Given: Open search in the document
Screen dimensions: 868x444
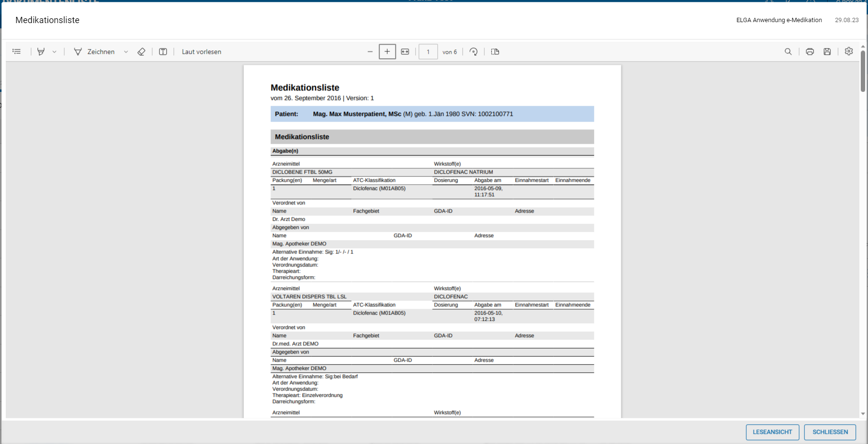Looking at the screenshot, I should 788,51.
